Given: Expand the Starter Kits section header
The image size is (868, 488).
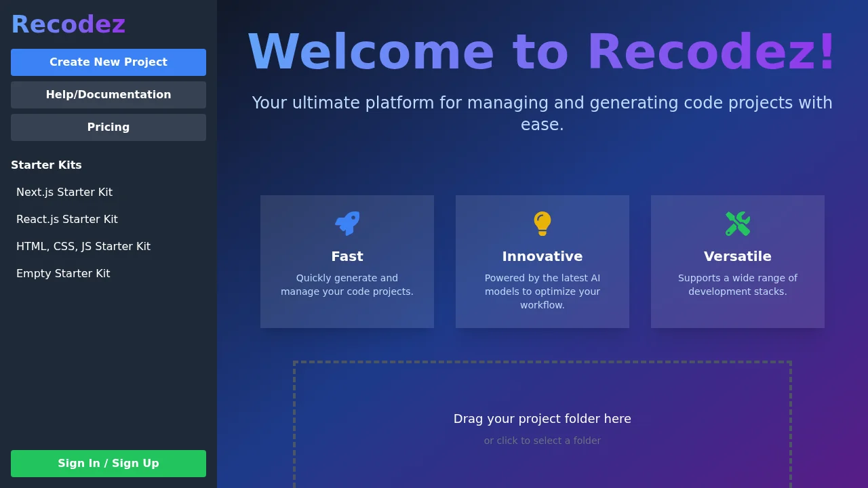Looking at the screenshot, I should 46,165.
